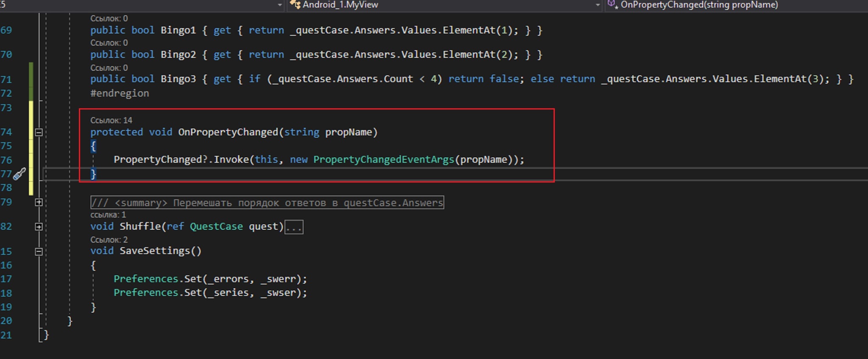The height and width of the screenshot is (359, 868).
Task: Click the PropertyChangedEventArgs type name
Action: pyautogui.click(x=384, y=160)
